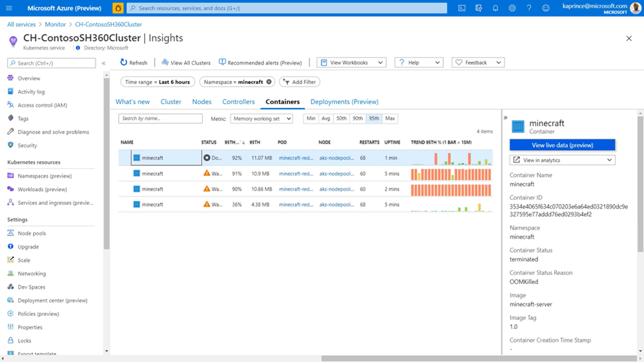Screen dimensions: 644x362
Task: Switch to the Controllers tab
Action: pos(238,102)
